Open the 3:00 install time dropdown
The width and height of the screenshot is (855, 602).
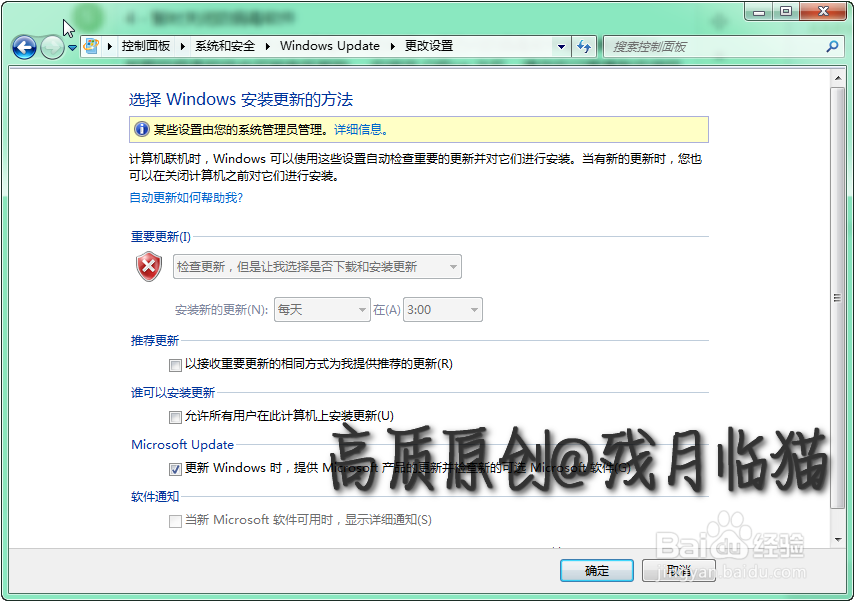point(442,310)
